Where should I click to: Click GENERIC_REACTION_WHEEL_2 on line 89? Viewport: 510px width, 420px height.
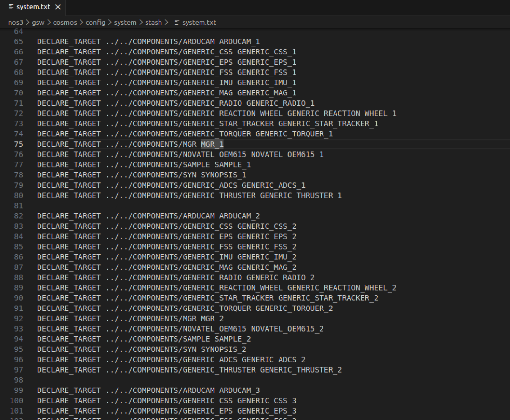(342, 288)
